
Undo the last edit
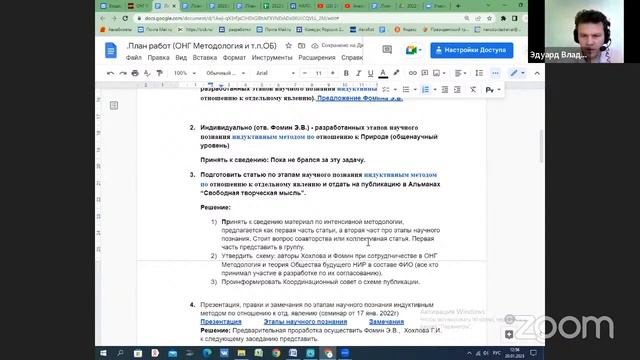tap(110, 73)
